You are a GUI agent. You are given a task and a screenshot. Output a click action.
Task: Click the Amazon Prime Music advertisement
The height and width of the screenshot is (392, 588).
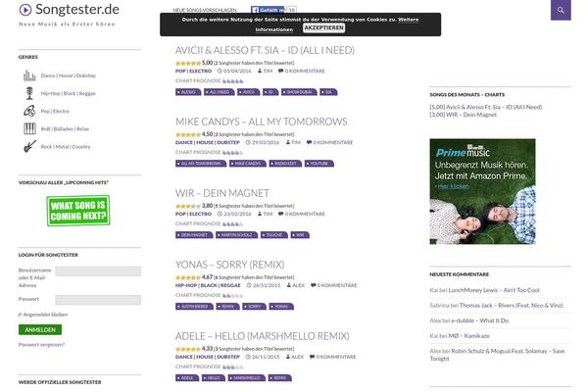(482, 191)
